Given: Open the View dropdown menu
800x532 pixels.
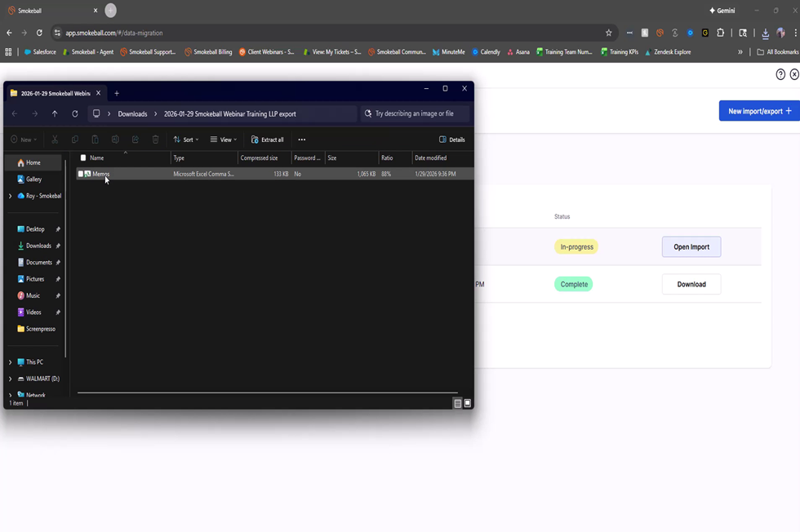Looking at the screenshot, I should click(224, 140).
